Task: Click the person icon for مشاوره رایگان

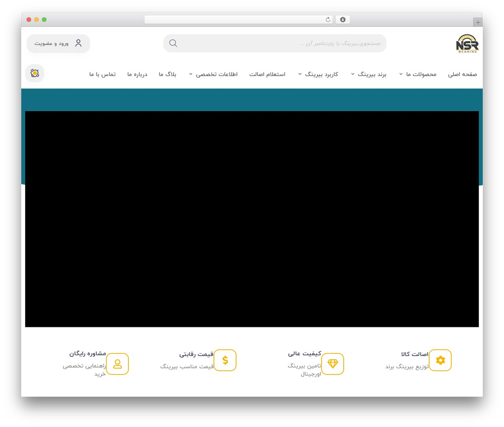Action: click(x=117, y=364)
